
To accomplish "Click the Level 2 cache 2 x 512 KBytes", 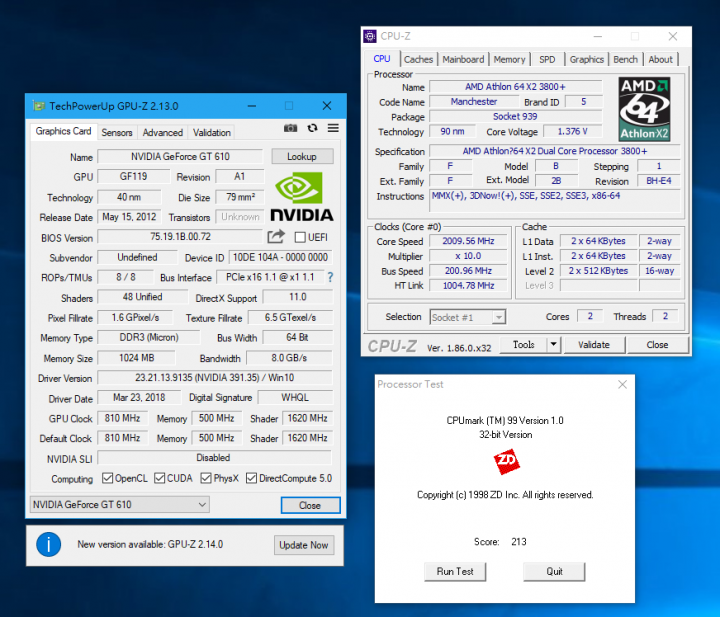I will click(x=598, y=271).
